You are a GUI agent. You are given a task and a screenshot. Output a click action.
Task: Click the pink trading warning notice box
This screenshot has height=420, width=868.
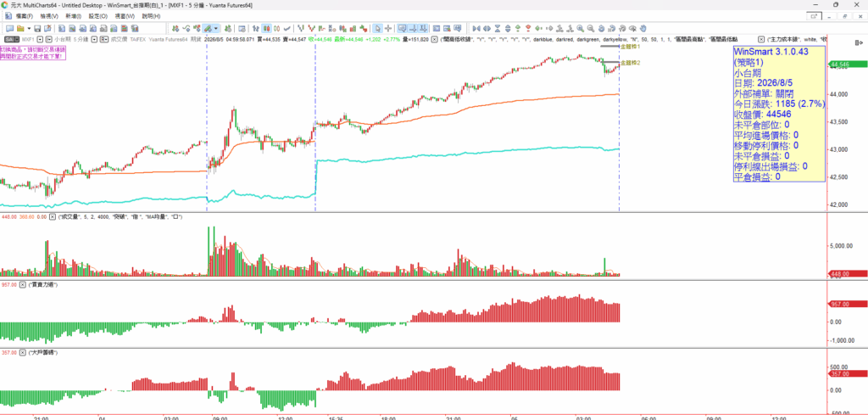(33, 53)
